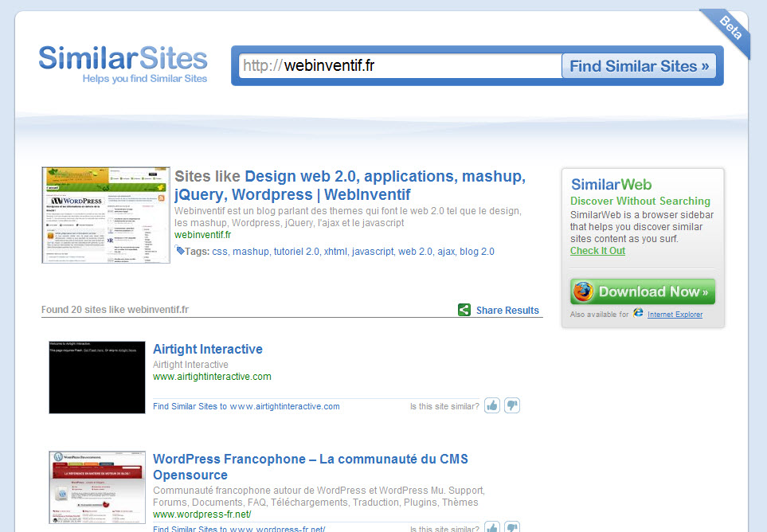This screenshot has width=767, height=532.
Task: Thumbs up Airtight Interactive similarity
Action: point(492,405)
